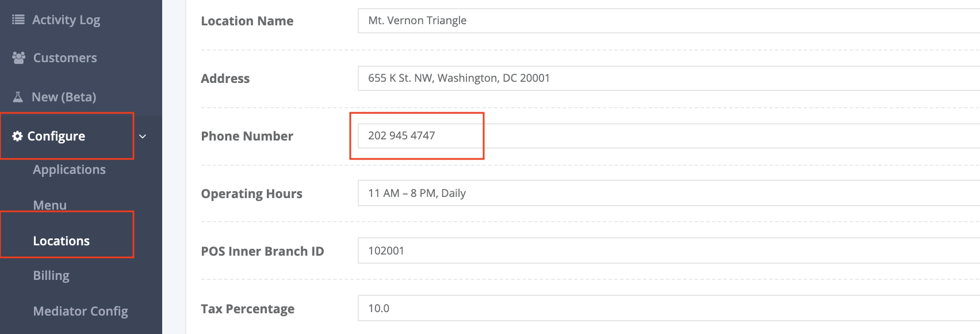Click the POS Inner Branch ID field
This screenshot has width=980, height=334.
coord(669,251)
